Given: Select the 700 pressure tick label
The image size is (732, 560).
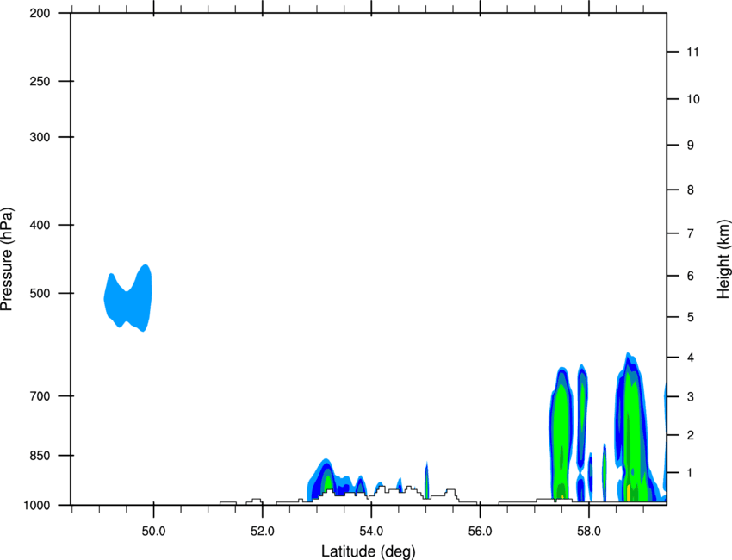Looking at the screenshot, I should pos(40,396).
